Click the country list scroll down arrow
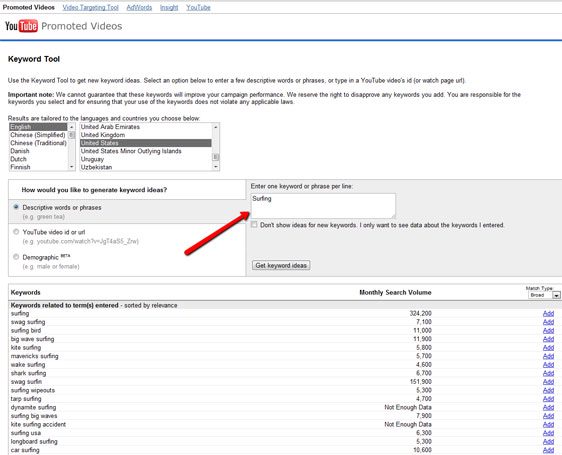 (x=215, y=167)
